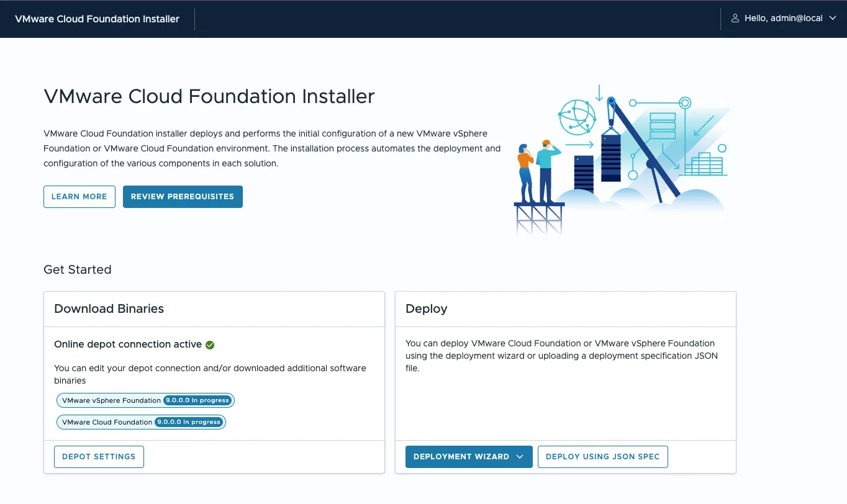Click the Learn More button

pos(79,197)
